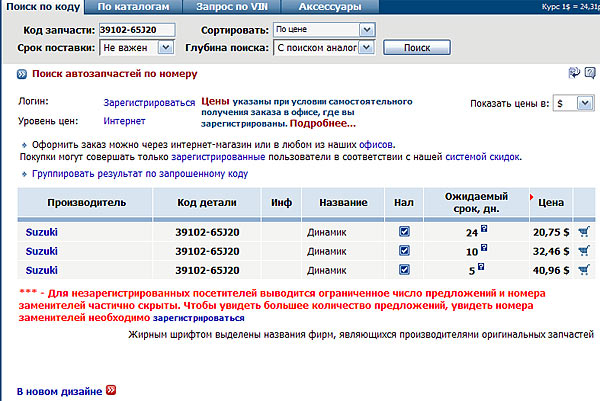Screen dimensions: 600x401
Task: Open the 'Показать цены в' currency dropdown
Action: (576, 103)
